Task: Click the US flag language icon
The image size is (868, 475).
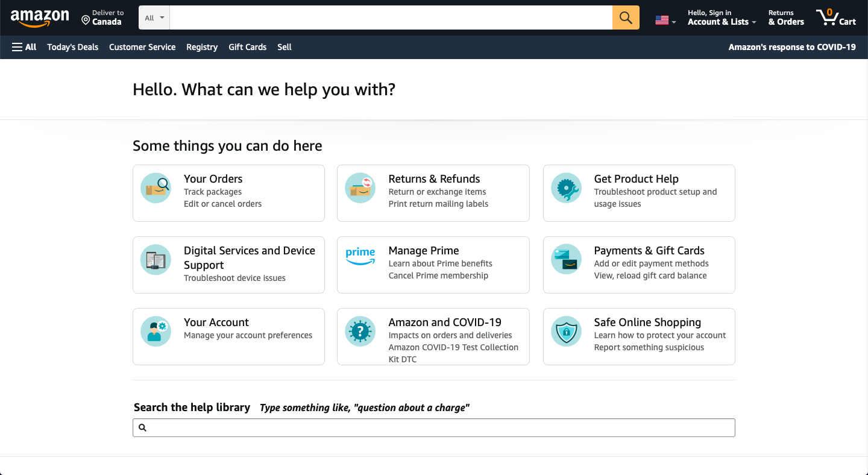Action: tap(662, 20)
